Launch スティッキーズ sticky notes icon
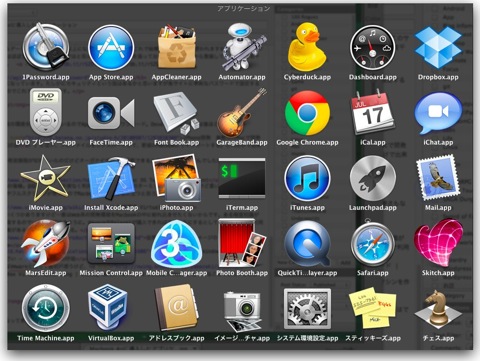 [373, 309]
